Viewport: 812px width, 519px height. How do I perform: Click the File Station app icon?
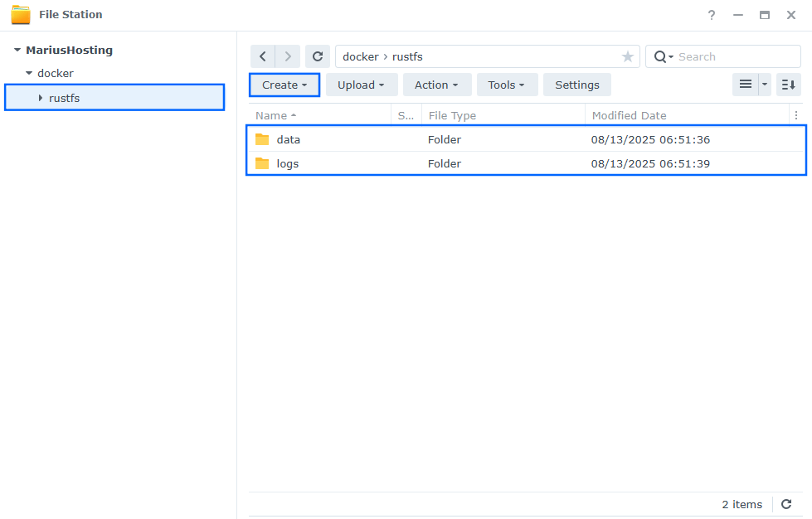coord(21,14)
